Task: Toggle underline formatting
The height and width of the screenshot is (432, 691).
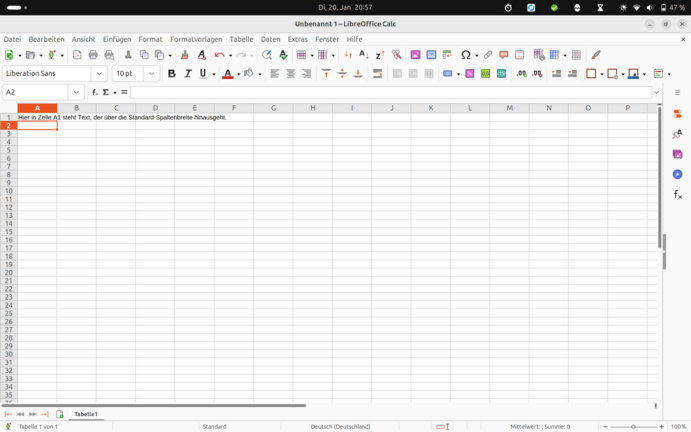Action: (x=203, y=74)
